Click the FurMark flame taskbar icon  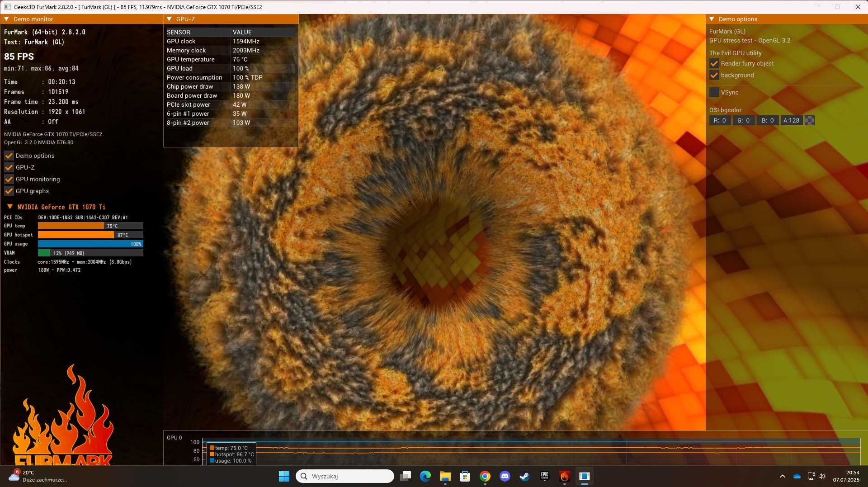click(565, 476)
